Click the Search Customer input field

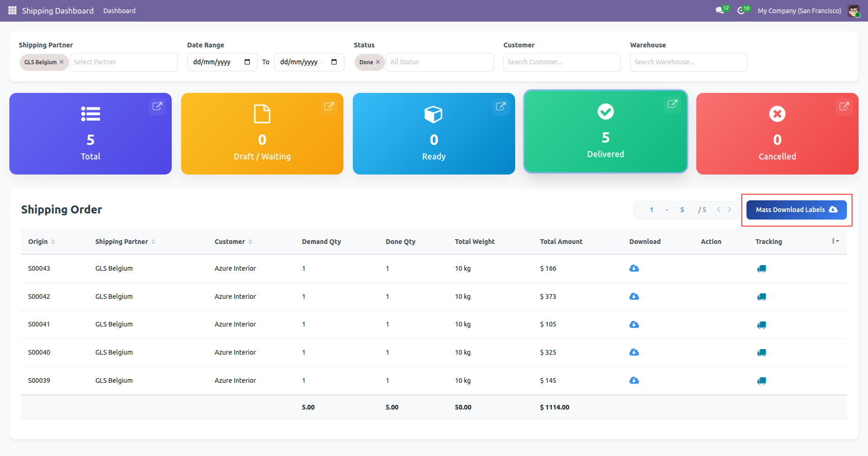tap(562, 62)
